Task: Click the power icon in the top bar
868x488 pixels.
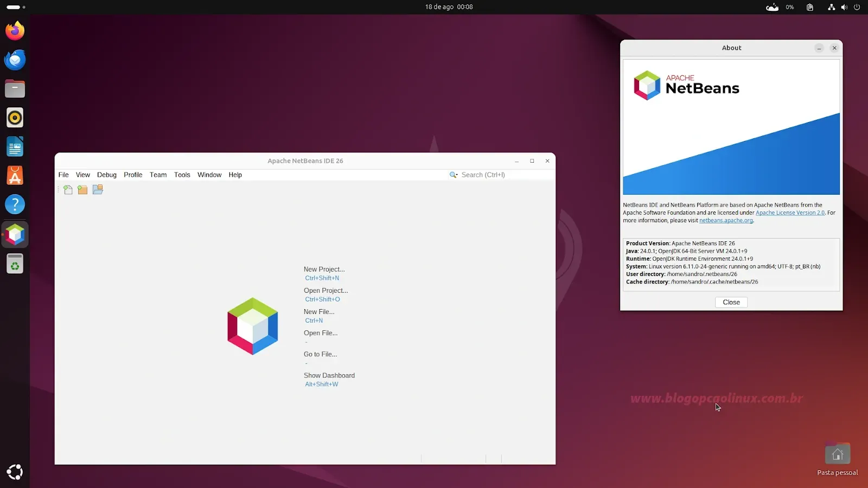Action: tap(857, 7)
